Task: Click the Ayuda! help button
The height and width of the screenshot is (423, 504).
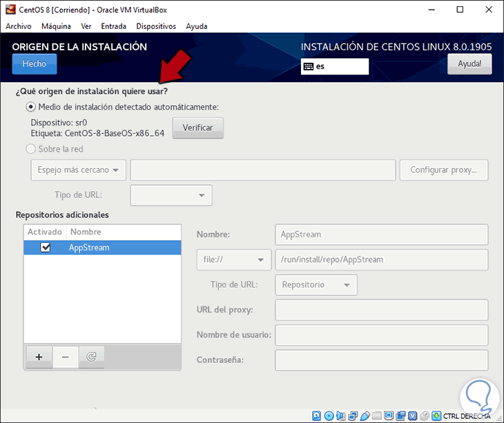Action: coord(469,64)
